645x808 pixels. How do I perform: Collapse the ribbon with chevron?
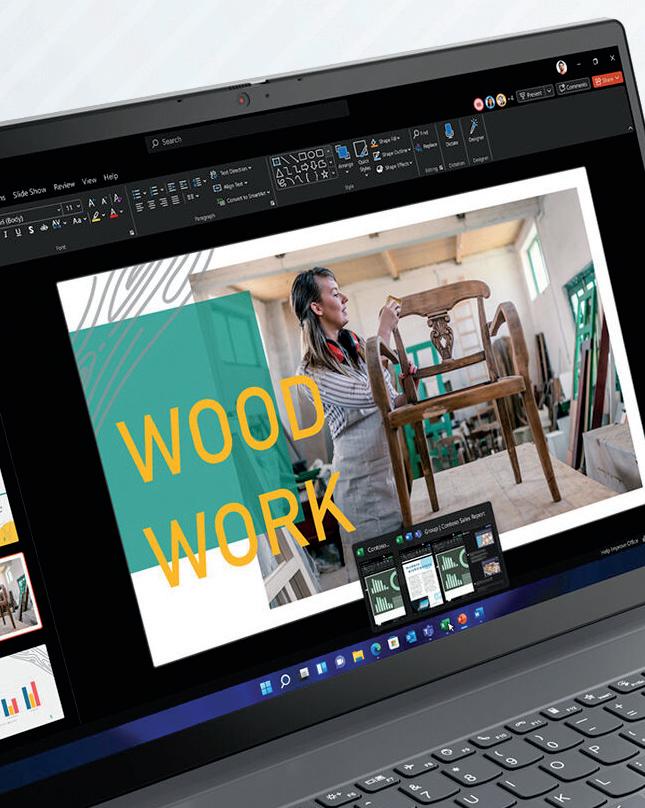[631, 128]
